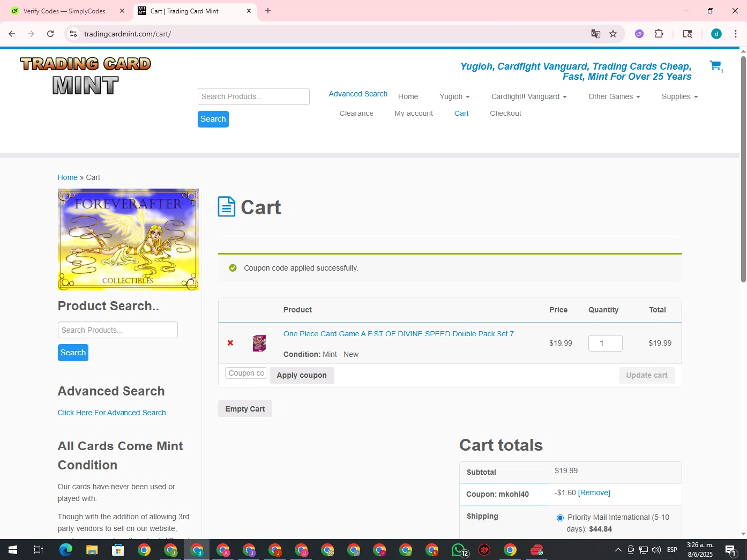
Task: Open the My account menu item
Action: pos(413,113)
